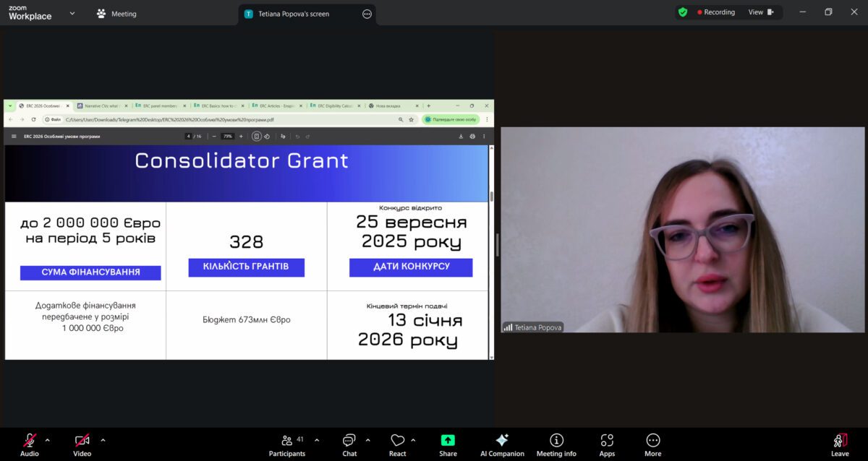This screenshot has height=461, width=868.
Task: Expand the Participants options arrow
Action: [x=317, y=440]
